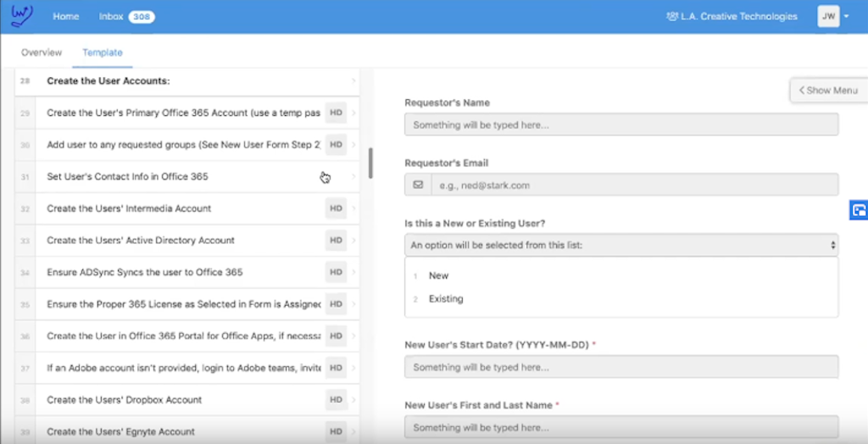Select the New option in the list
The image size is (868, 444).
(x=438, y=275)
